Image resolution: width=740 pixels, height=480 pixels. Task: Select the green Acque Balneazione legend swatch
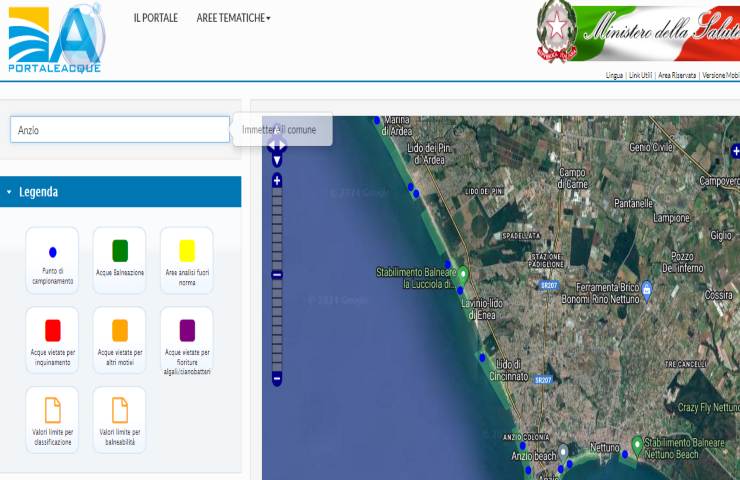(x=119, y=250)
